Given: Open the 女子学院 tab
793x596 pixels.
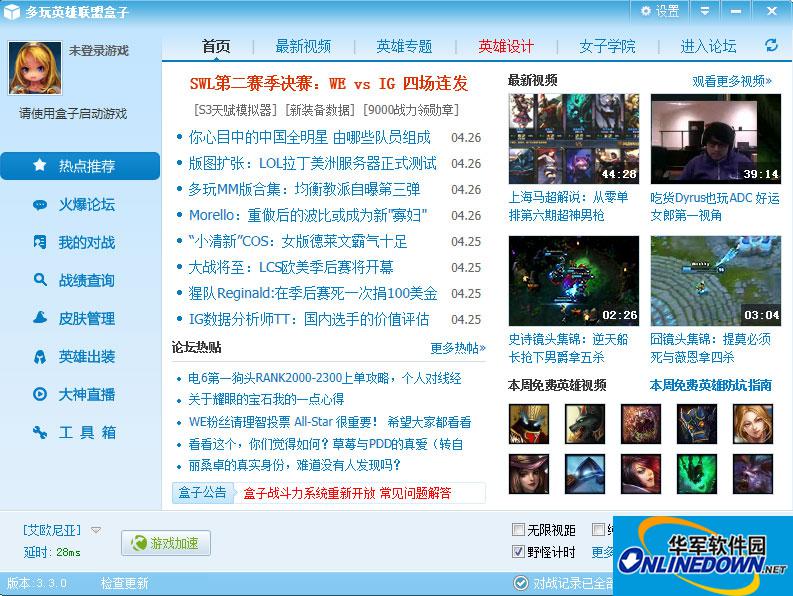Looking at the screenshot, I should tap(607, 46).
